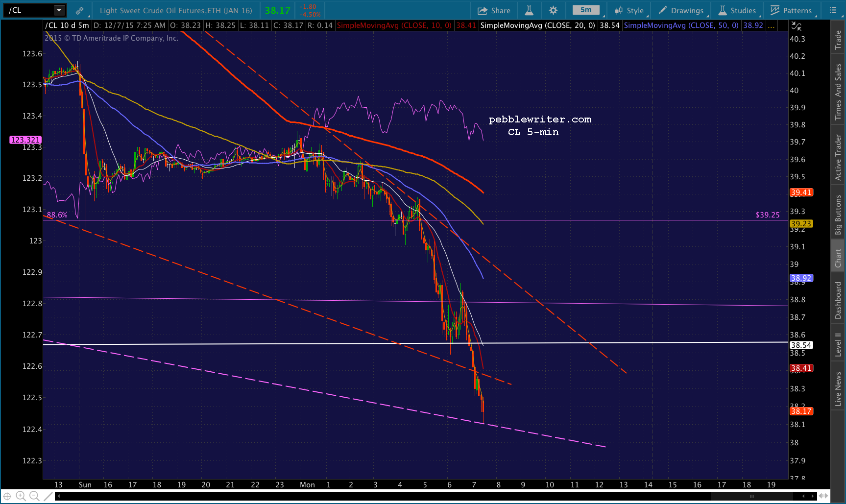Click the symbol link clip icon
The width and height of the screenshot is (846, 504).
[79, 10]
